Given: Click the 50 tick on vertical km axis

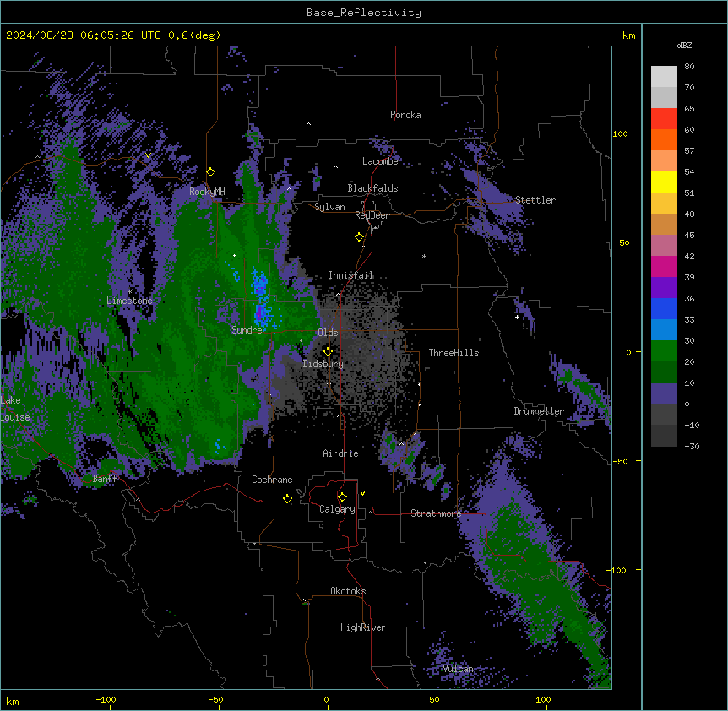Looking at the screenshot, I should click(x=624, y=242).
